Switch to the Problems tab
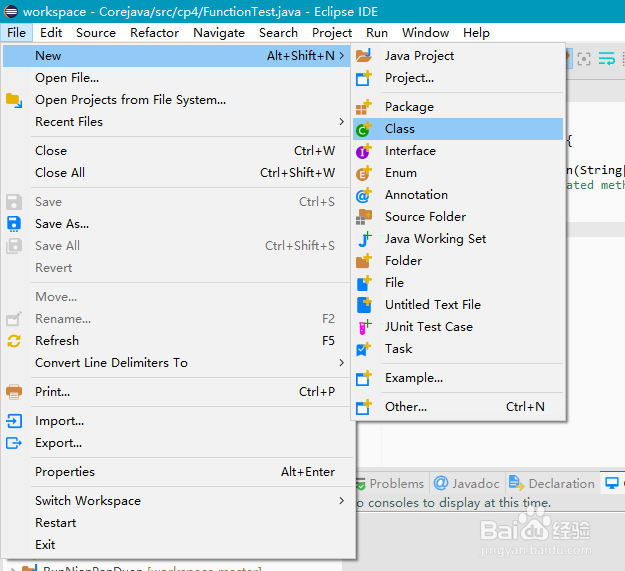625x571 pixels. pos(391,483)
